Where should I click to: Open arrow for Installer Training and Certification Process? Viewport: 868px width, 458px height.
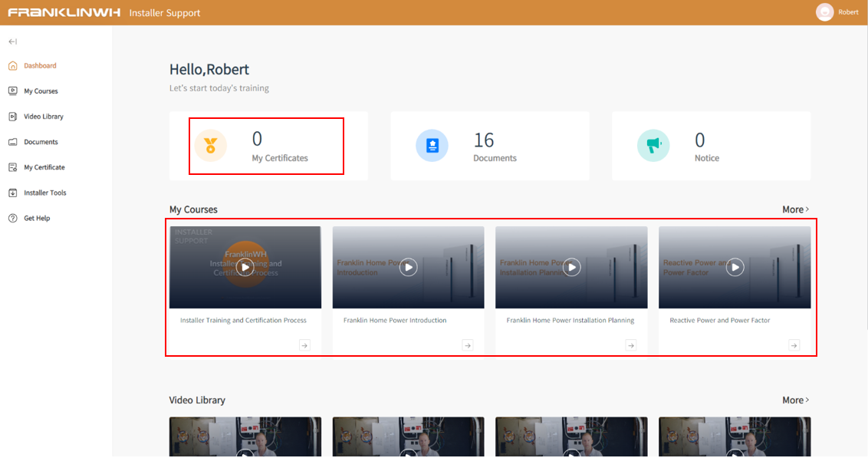(304, 345)
